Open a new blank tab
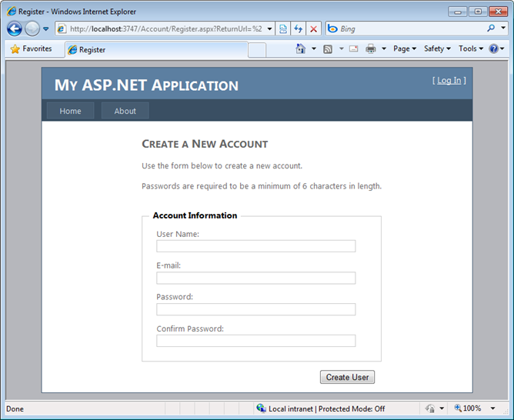 coord(257,50)
